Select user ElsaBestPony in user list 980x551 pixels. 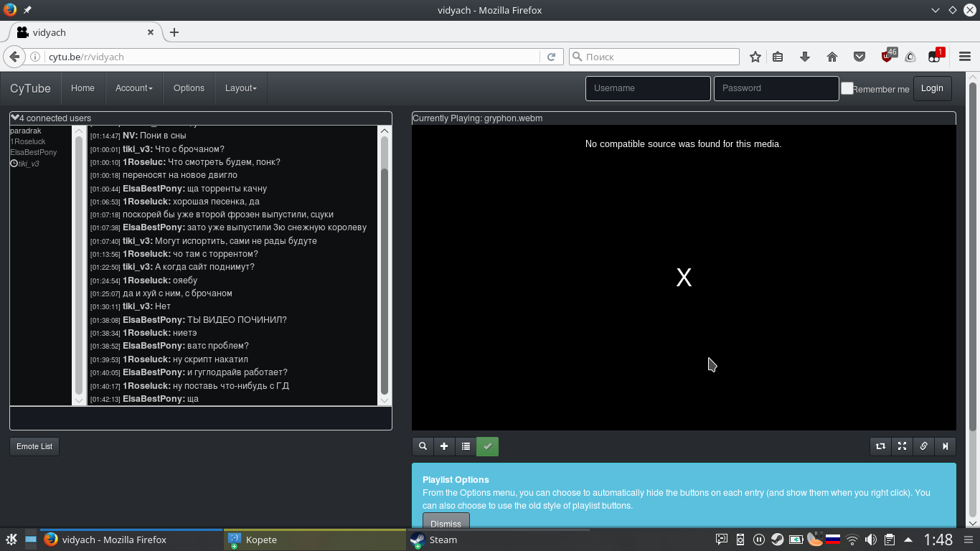(34, 152)
